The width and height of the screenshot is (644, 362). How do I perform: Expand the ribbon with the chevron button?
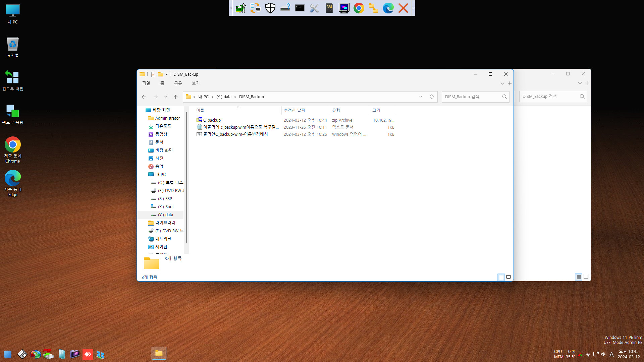coord(502,83)
